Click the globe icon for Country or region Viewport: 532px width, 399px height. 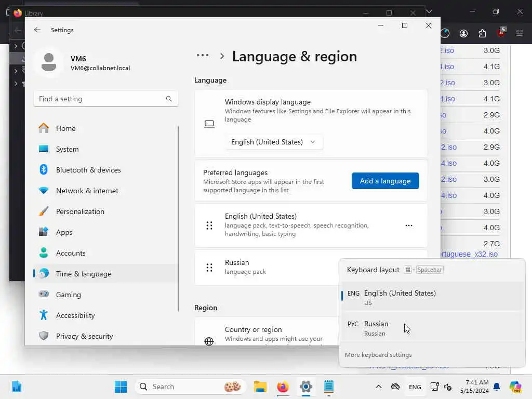point(209,341)
